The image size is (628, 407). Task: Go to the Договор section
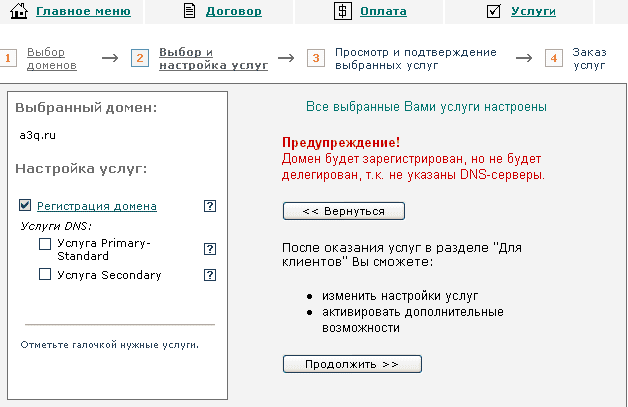(x=233, y=12)
